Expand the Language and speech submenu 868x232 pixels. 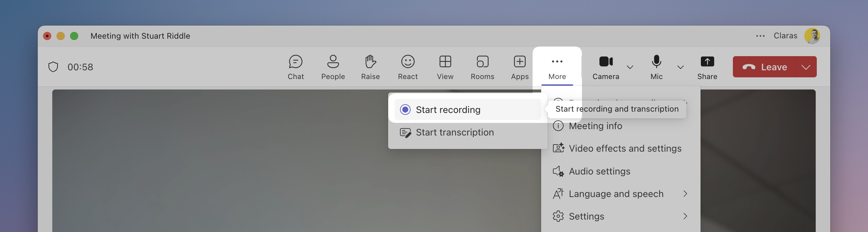click(620, 194)
